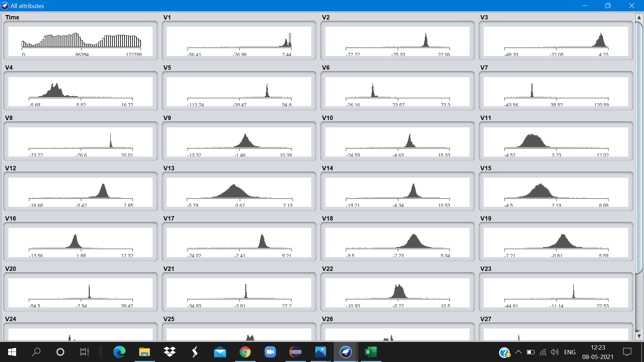Open notification action center icon
This screenshot has width=644, height=362.
pos(627,352)
